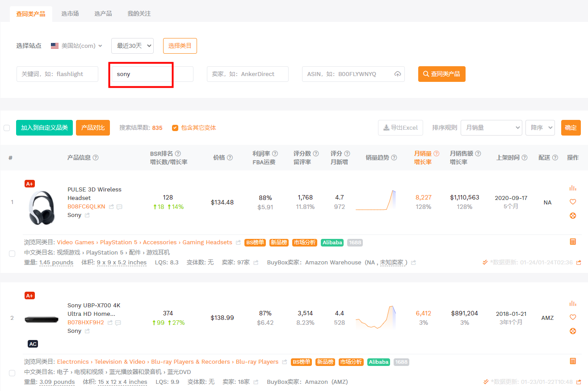Open 降序 sort order dropdown
Viewport: 588px width, 391px height.
pos(540,127)
